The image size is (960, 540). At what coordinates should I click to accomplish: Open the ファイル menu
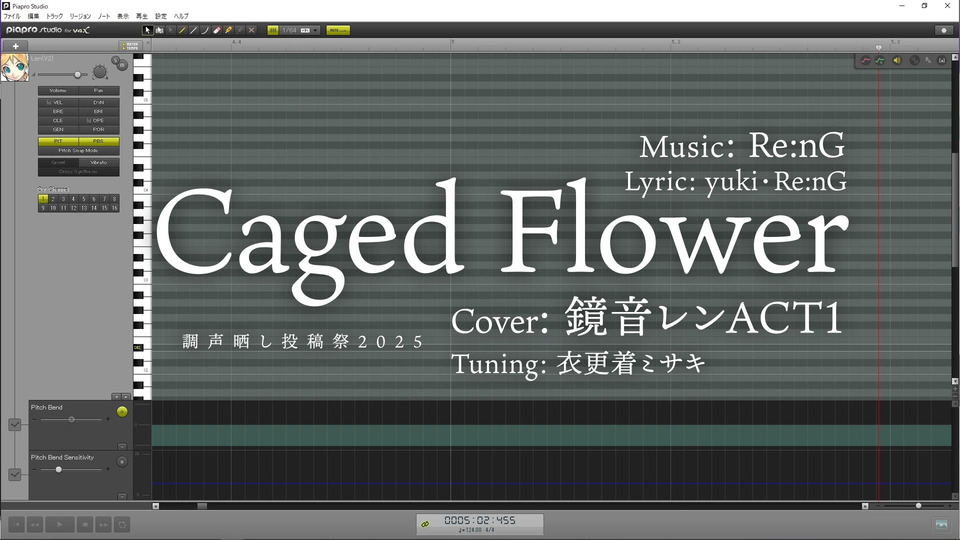click(12, 17)
